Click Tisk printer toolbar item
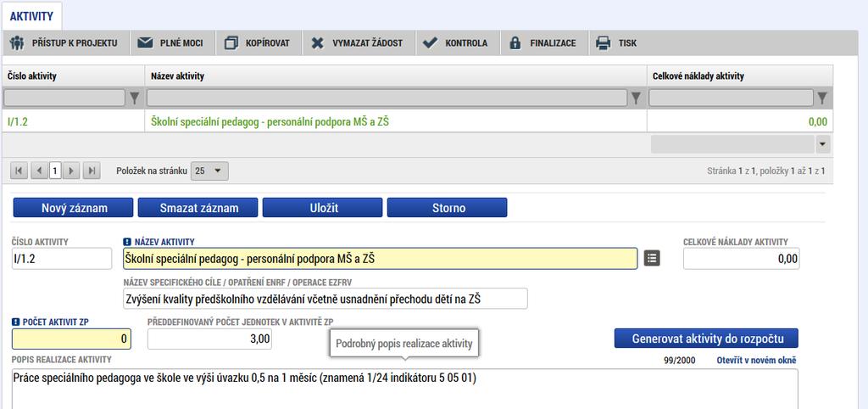Viewport: 868px width, 409px height. click(617, 43)
